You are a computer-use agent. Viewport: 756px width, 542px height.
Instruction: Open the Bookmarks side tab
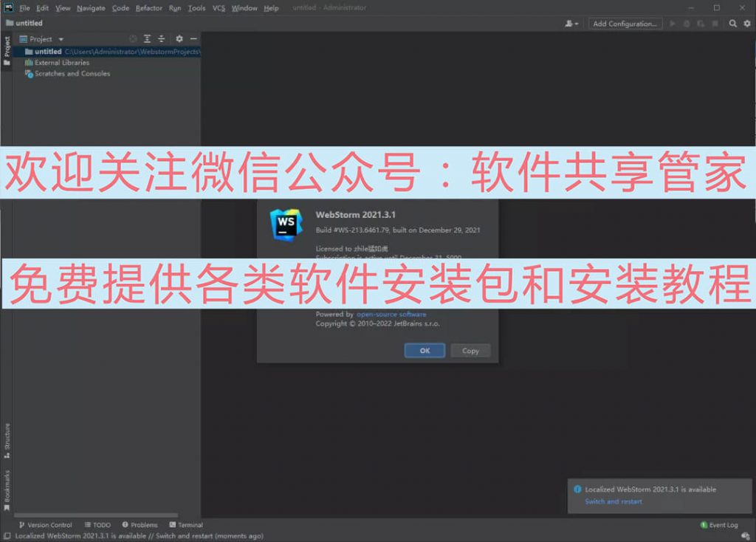[x=7, y=490]
